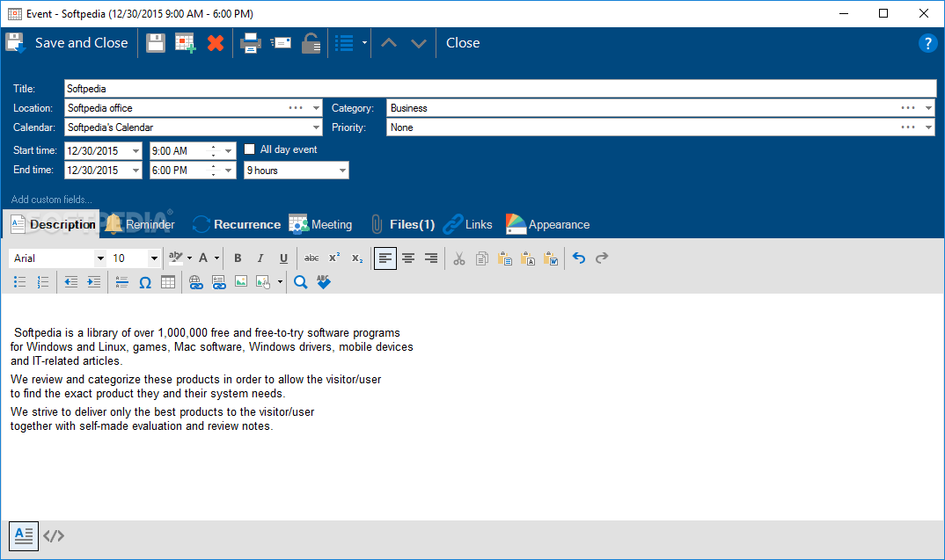Screen dimensions: 945x560
Task: Open the Appearance tab
Action: click(x=547, y=224)
